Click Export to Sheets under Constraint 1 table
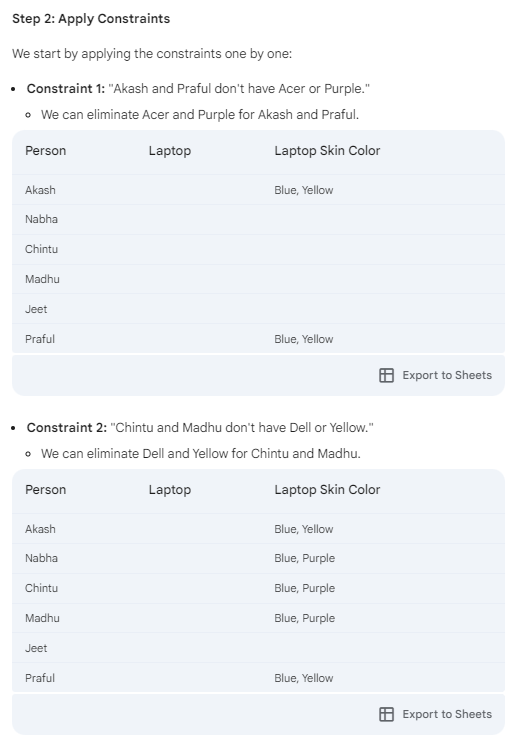 435,375
